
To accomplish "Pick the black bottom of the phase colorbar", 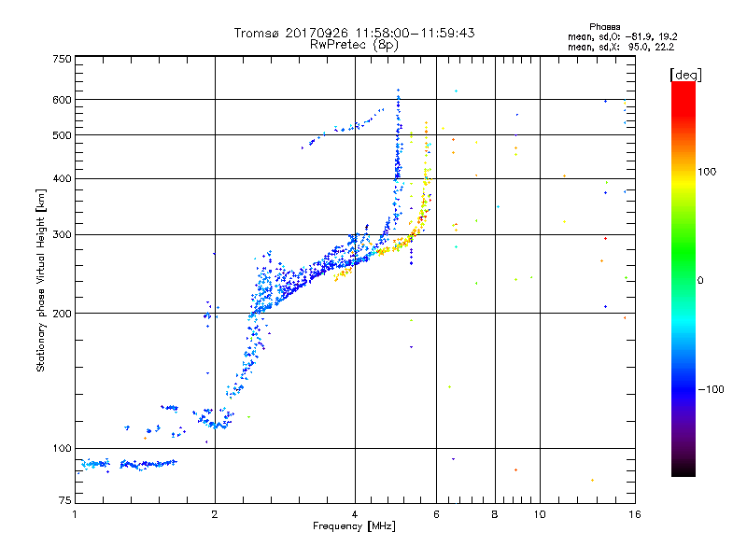I will click(x=684, y=470).
